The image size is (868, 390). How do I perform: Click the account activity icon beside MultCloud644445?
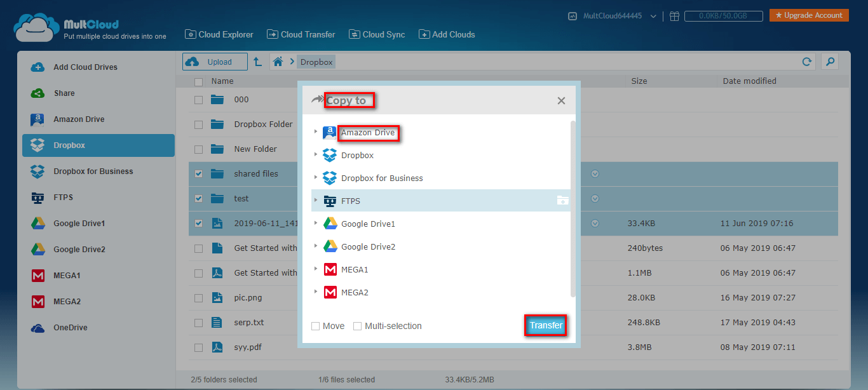(x=573, y=16)
